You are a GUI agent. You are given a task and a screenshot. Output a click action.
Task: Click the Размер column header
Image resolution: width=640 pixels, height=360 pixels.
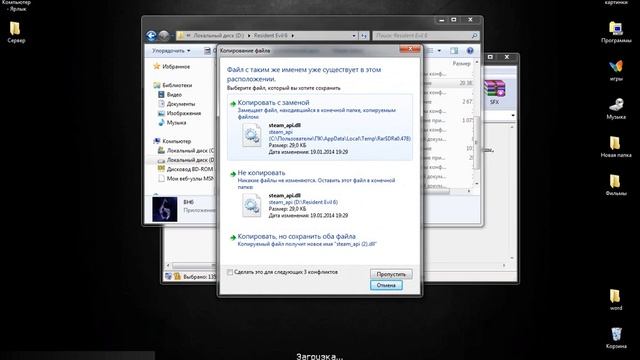tap(461, 64)
